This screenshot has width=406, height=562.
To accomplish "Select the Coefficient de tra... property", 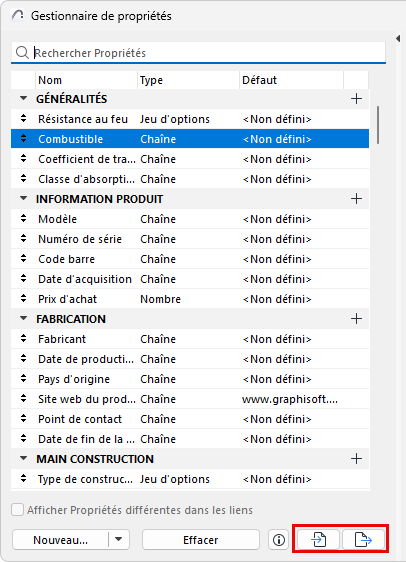I will click(190, 159).
